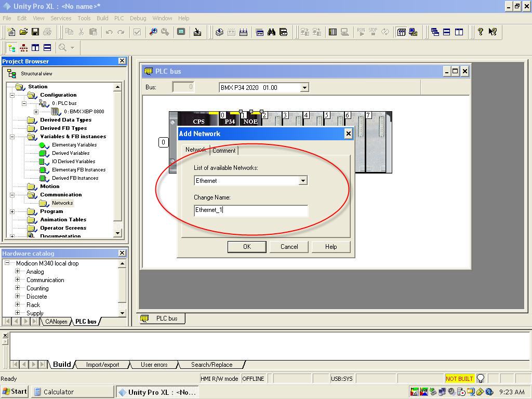Click the Simulation mode computer icon
Screen dimensions: 532x399
(413, 32)
